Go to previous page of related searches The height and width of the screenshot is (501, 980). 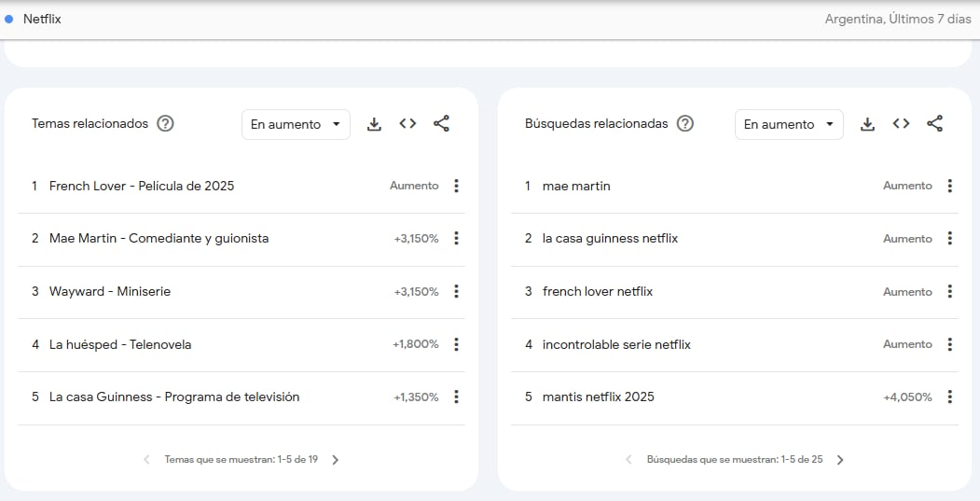coord(628,460)
